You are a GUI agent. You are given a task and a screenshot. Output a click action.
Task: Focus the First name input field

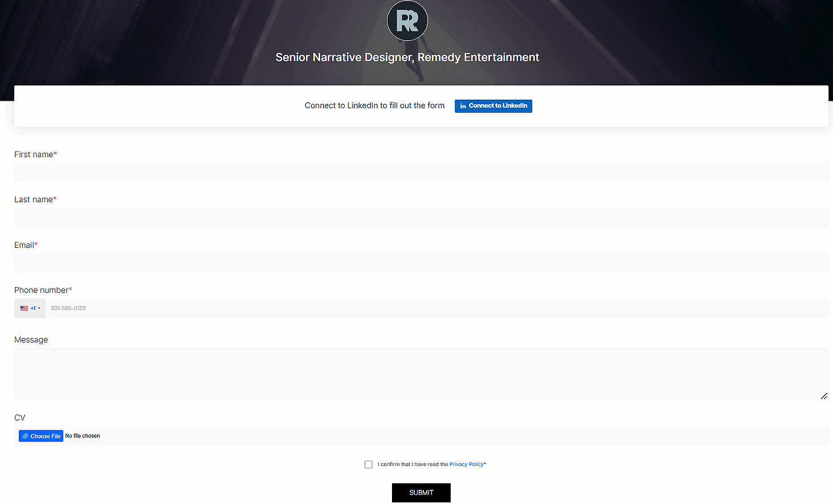click(421, 173)
